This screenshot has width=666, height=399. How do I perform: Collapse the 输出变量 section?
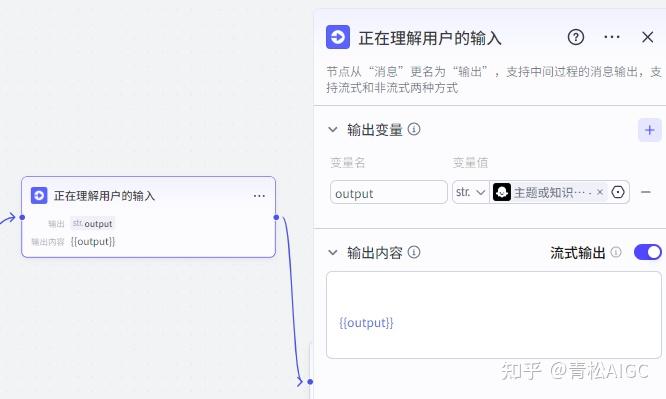[x=333, y=129]
